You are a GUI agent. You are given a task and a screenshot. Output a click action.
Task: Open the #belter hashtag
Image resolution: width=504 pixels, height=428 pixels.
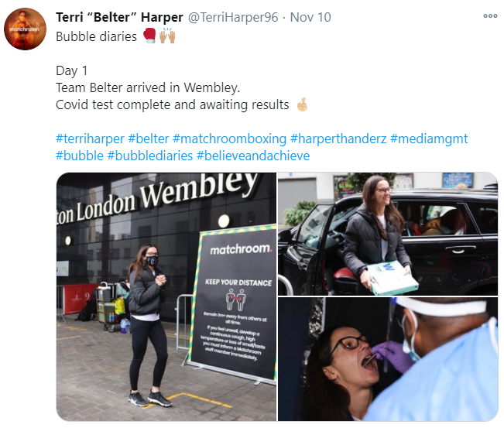(x=148, y=139)
